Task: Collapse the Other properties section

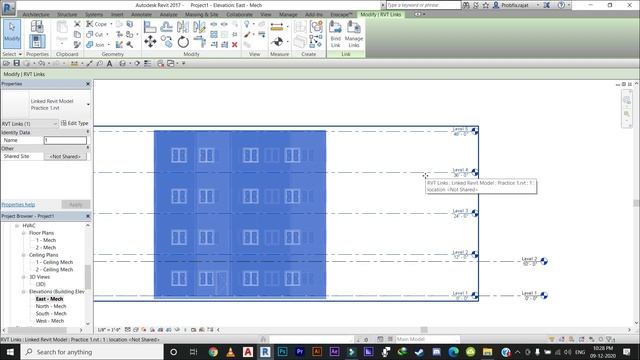Action: click(x=88, y=148)
